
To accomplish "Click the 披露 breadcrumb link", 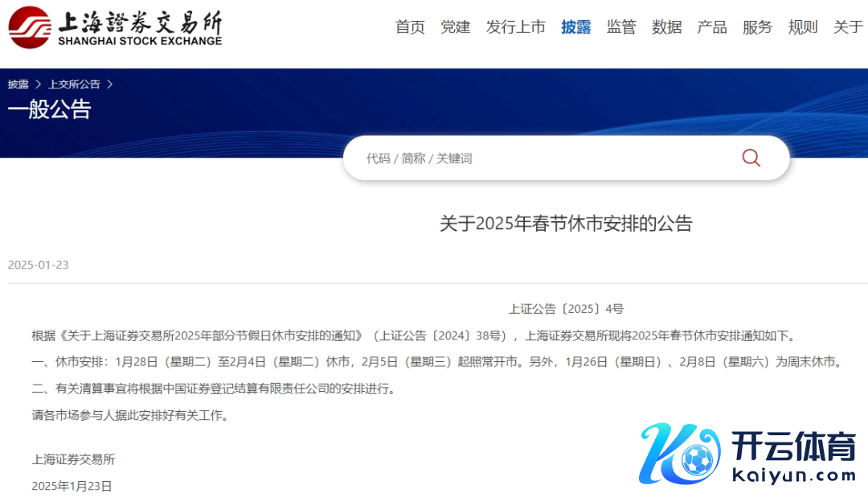I will tap(18, 84).
